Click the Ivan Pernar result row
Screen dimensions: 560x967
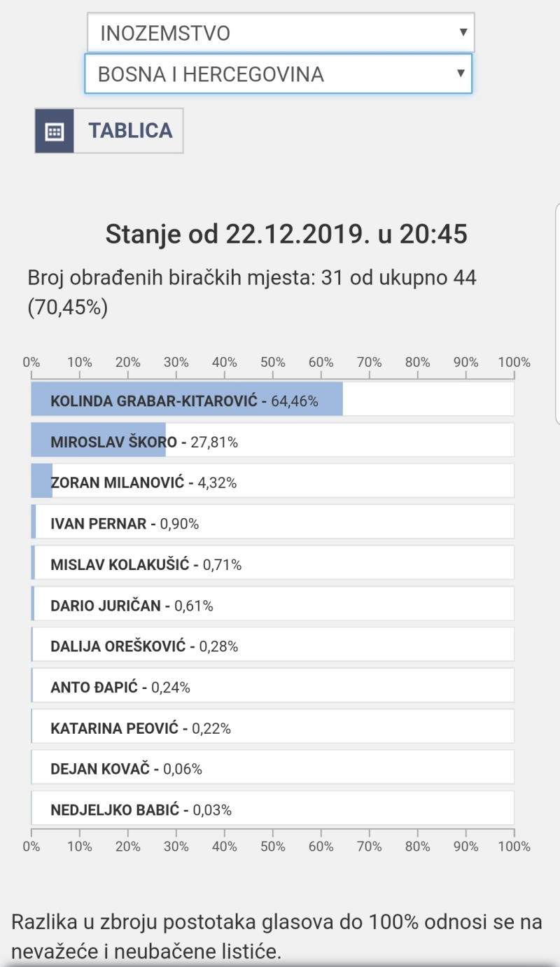[273, 522]
